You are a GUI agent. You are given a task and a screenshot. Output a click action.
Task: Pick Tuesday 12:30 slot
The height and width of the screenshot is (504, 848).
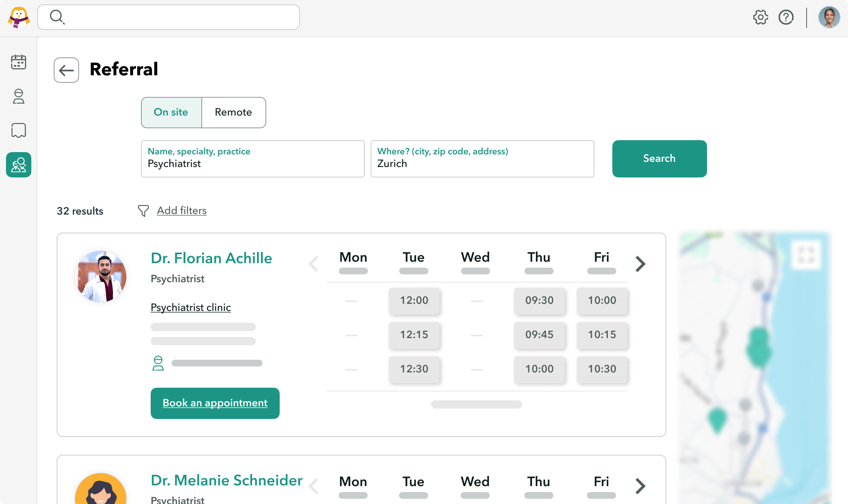tap(414, 369)
